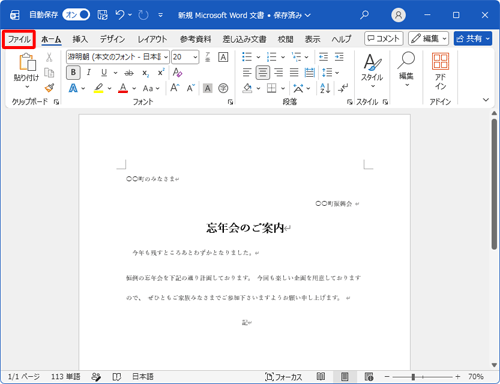Clear all formatting icon

pos(177,72)
